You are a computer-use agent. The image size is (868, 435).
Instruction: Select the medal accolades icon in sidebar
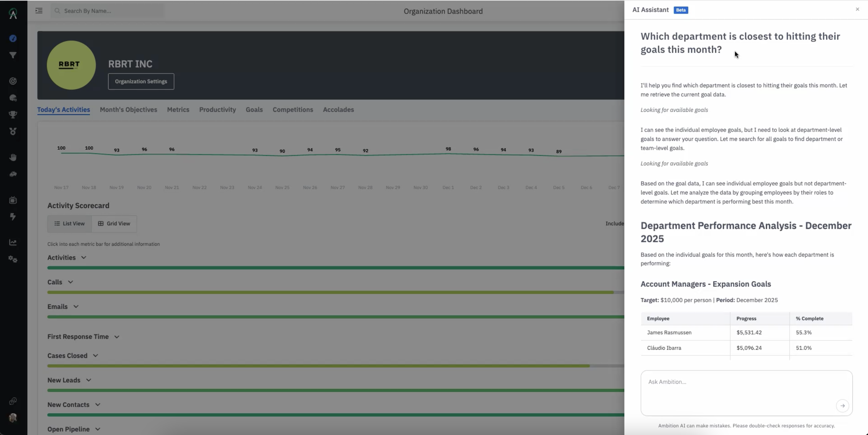click(12, 132)
